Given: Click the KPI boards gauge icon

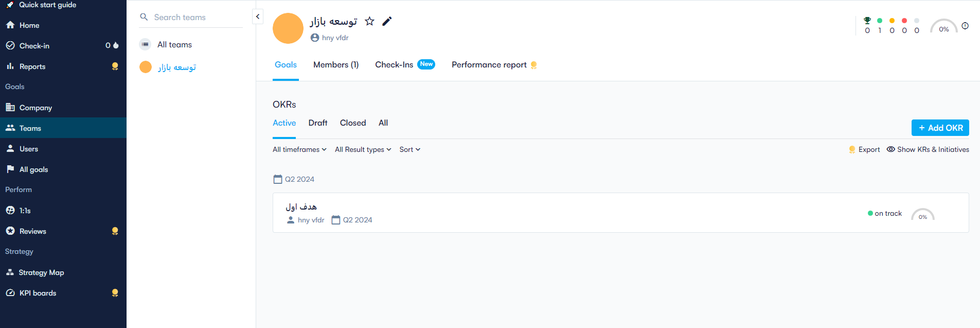Looking at the screenshot, I should (10, 292).
